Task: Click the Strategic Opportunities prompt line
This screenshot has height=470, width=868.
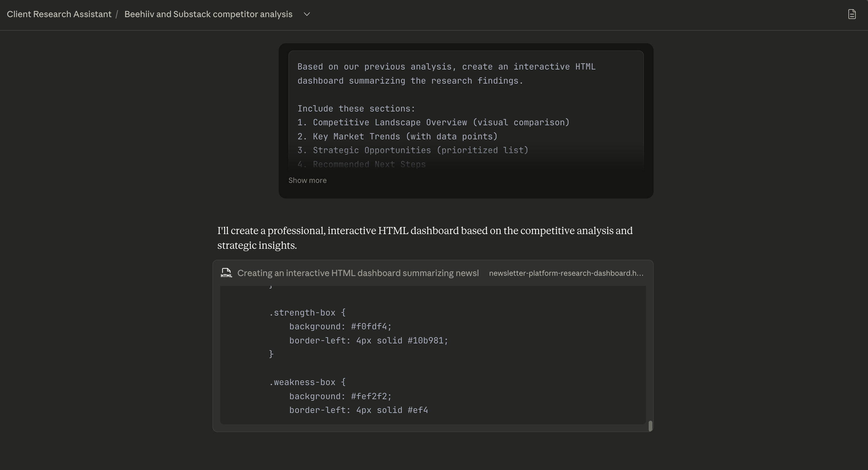Action: pos(413,151)
